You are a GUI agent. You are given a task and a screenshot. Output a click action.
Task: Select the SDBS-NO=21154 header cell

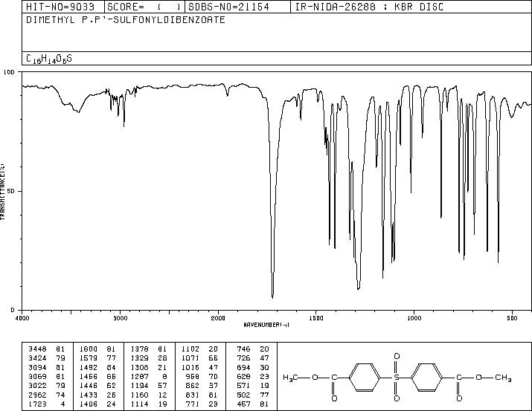229,7
